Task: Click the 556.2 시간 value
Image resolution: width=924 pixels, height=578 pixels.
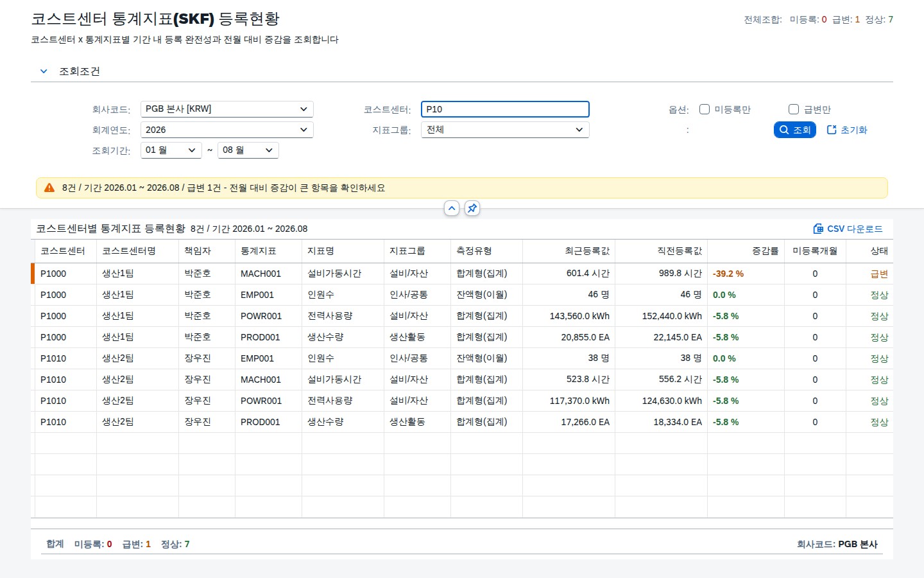Action: point(680,380)
